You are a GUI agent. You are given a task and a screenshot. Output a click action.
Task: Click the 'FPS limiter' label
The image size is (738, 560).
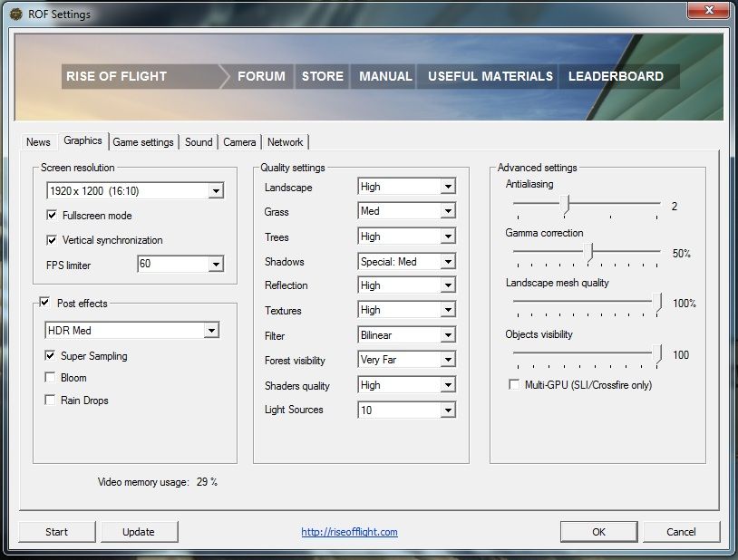(68, 266)
